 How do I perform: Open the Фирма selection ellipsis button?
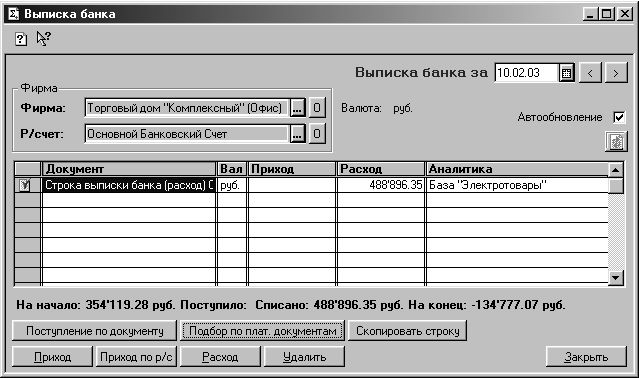[297, 108]
